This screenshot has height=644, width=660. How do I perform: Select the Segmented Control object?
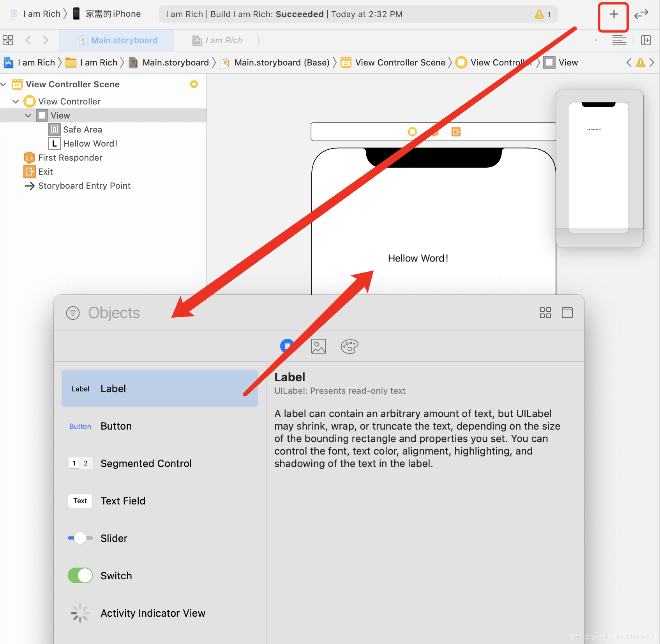[160, 463]
